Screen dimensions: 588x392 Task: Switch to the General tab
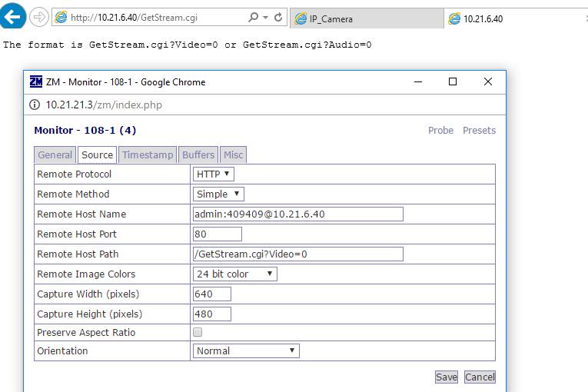[55, 155]
